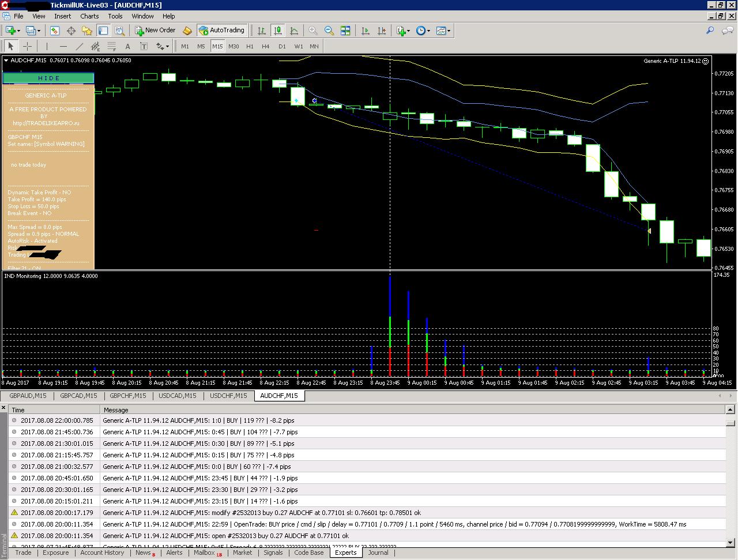Viewport: 738px width, 560px height.
Task: Switch chart to line chart view
Action: click(x=294, y=31)
